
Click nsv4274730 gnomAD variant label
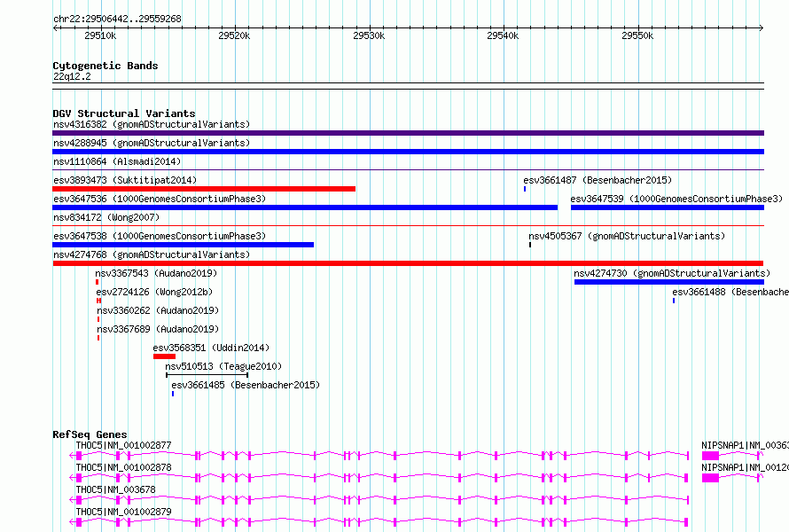pyautogui.click(x=672, y=273)
